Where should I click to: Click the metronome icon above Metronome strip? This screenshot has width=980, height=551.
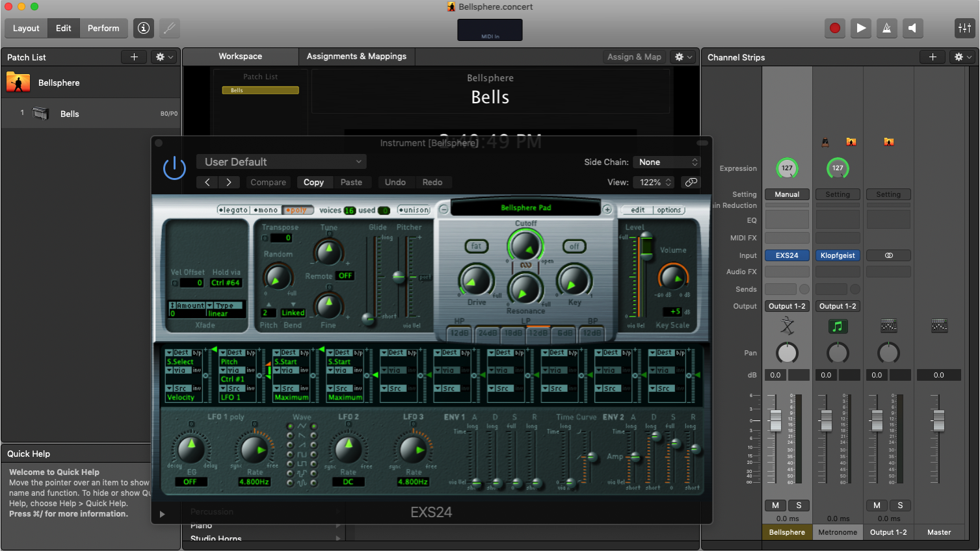(x=825, y=142)
